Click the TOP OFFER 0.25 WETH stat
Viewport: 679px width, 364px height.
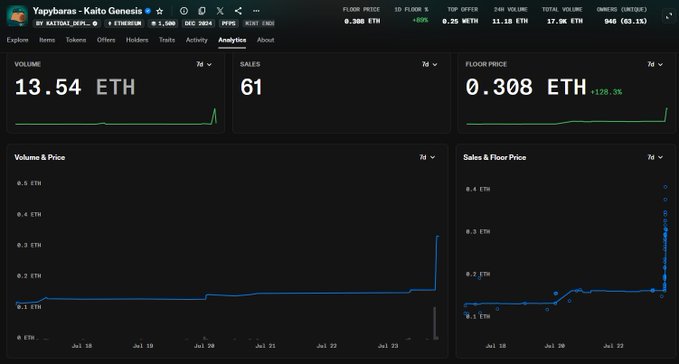[x=460, y=15]
